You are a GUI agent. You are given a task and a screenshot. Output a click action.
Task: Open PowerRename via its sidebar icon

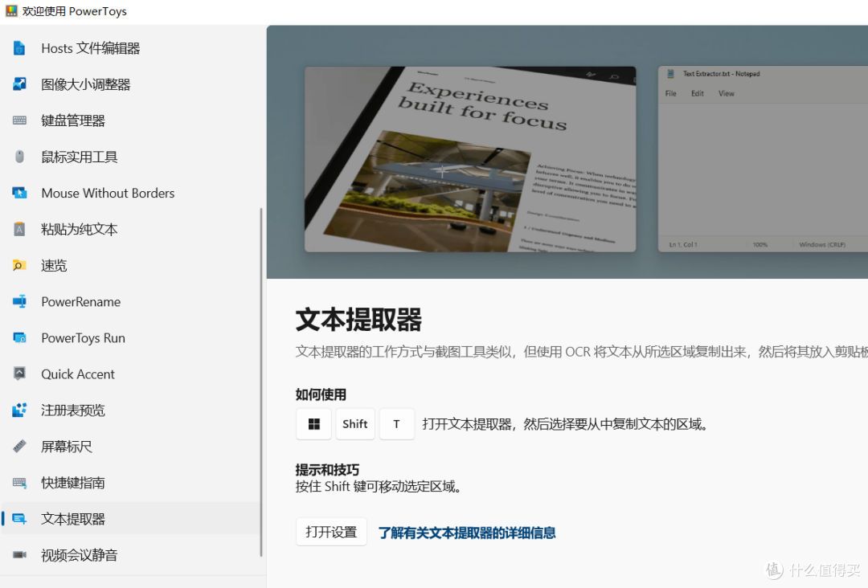click(18, 301)
